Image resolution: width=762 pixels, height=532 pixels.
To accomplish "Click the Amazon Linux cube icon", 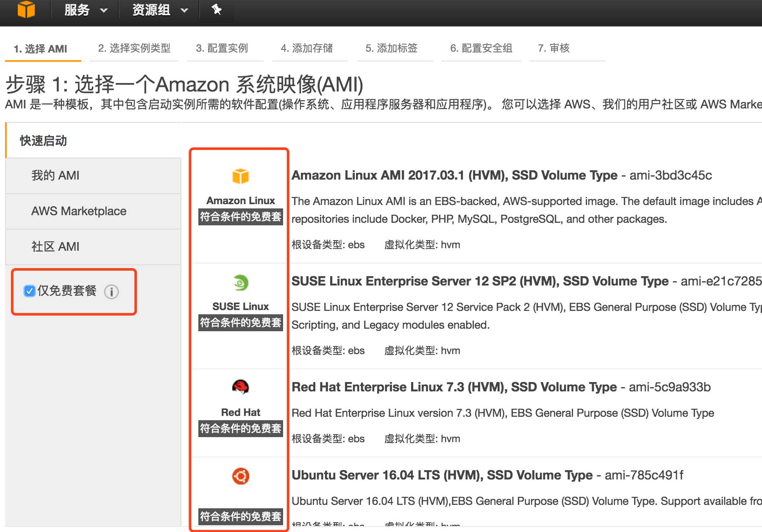I will point(241,176).
